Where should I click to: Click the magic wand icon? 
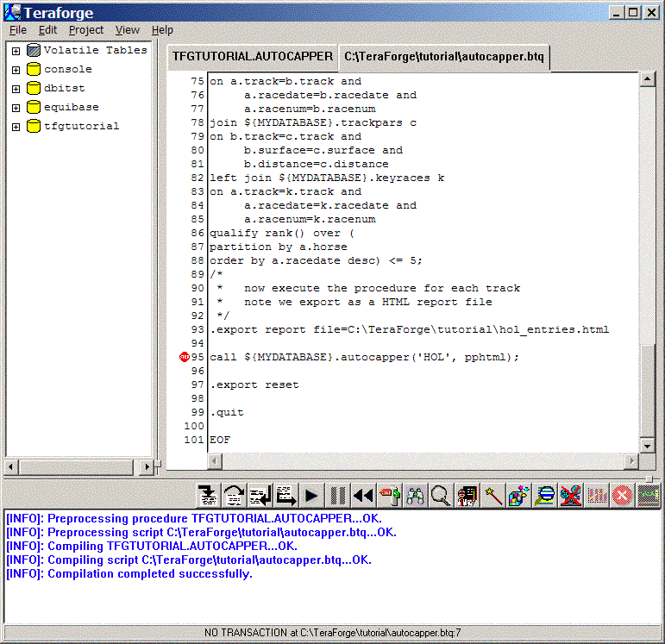tap(492, 495)
